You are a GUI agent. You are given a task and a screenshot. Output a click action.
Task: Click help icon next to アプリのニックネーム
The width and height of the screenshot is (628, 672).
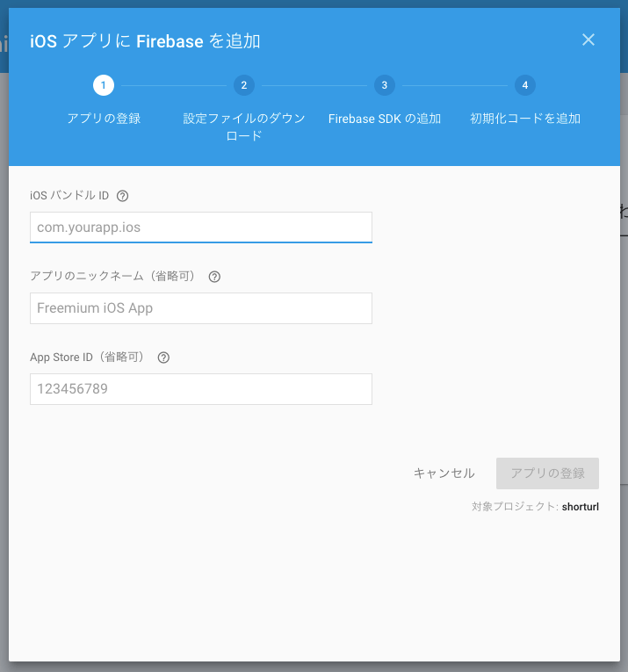tap(214, 277)
